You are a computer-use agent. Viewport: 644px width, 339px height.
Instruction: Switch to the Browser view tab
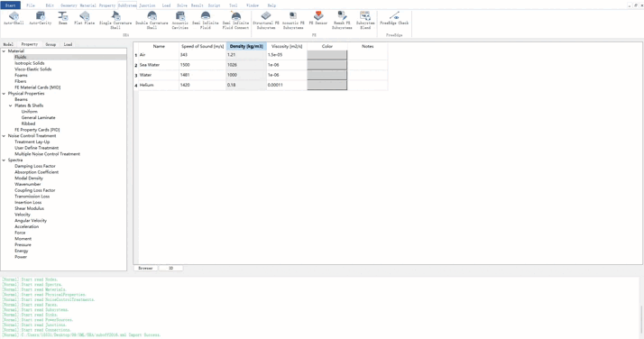[145, 268]
